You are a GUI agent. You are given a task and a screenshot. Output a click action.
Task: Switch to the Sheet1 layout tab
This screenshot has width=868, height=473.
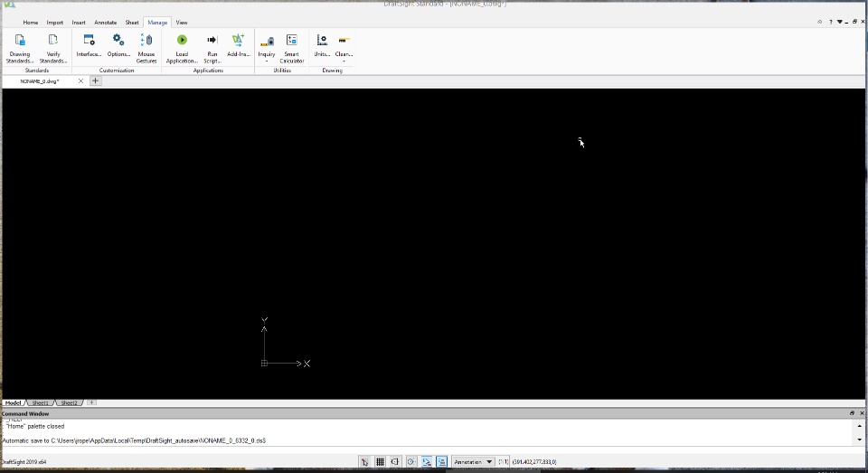click(41, 402)
